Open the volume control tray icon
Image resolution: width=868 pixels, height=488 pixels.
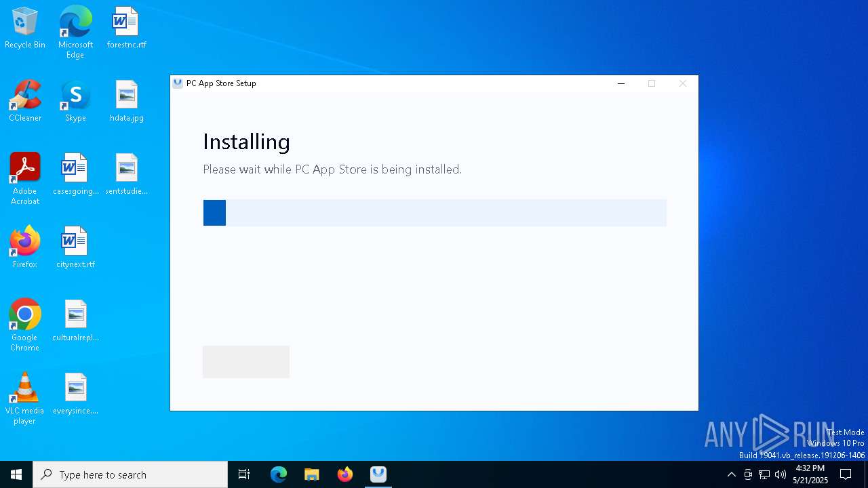tap(781, 474)
